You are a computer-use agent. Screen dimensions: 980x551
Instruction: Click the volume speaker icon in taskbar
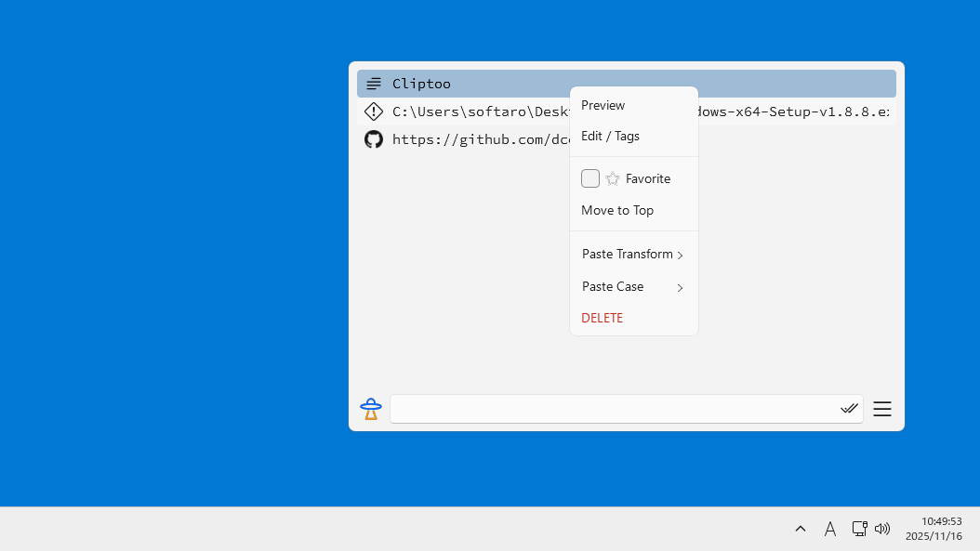pyautogui.click(x=882, y=529)
